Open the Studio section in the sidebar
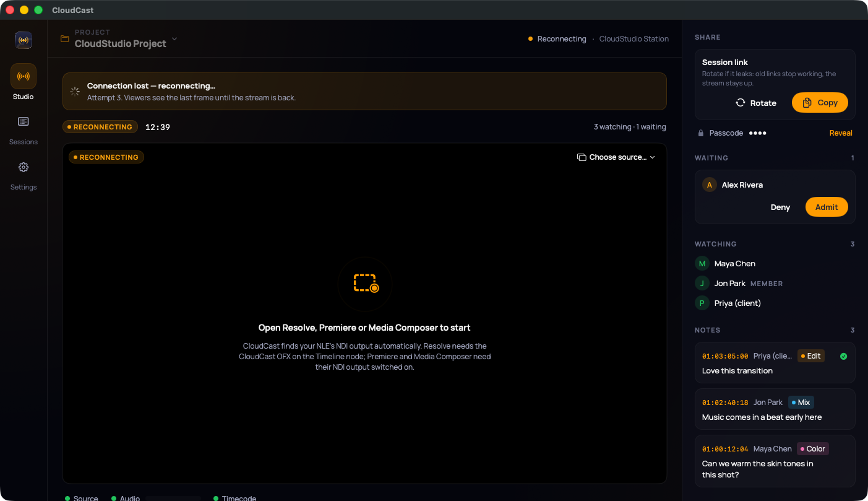Screen dimensions: 868x501 24,82
